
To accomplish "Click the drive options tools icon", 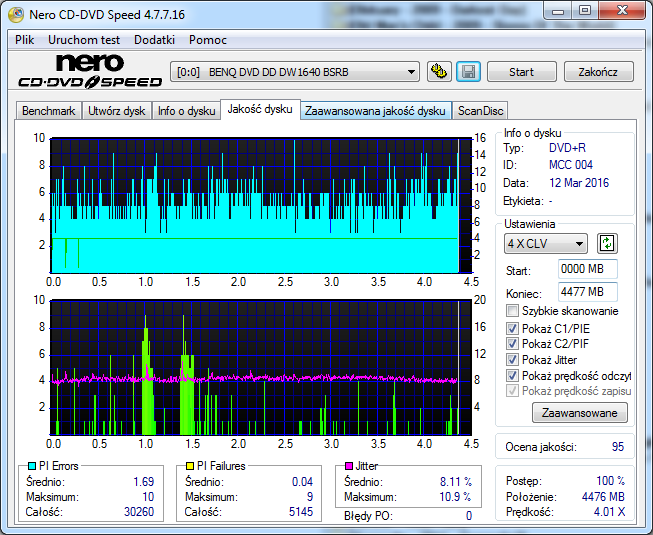I will 439,72.
